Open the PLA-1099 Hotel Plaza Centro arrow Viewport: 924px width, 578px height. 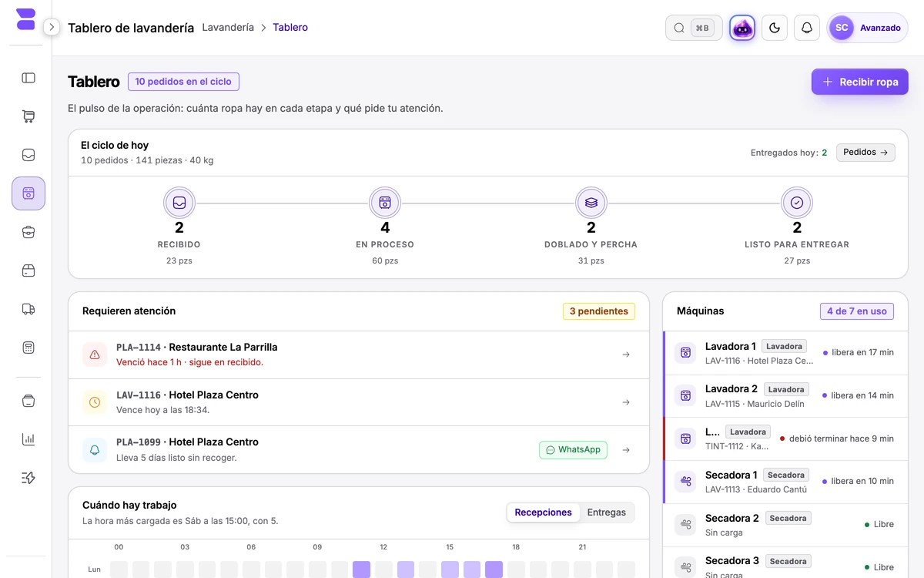click(626, 450)
